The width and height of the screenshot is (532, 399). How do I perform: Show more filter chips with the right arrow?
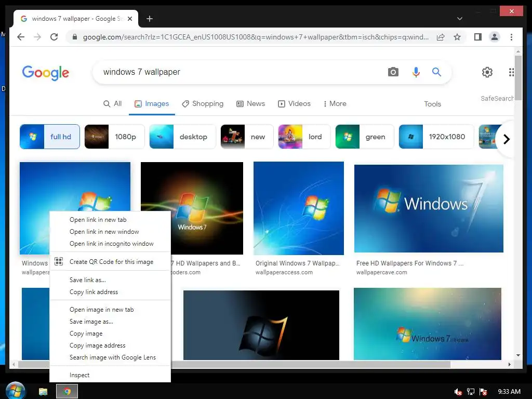tap(506, 139)
